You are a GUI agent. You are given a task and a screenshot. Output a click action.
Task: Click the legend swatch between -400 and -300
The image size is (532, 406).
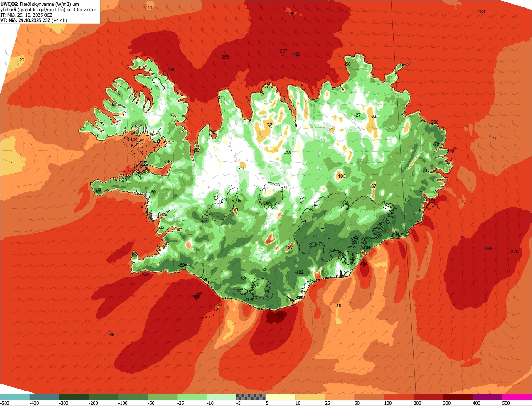(44, 397)
